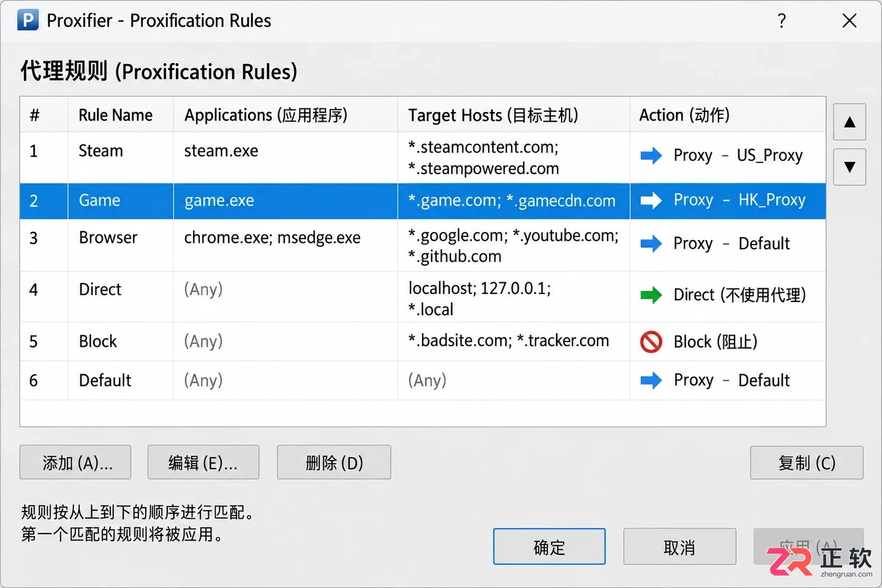Cancel with the 取消 button
The height and width of the screenshot is (588, 882).
(x=680, y=546)
